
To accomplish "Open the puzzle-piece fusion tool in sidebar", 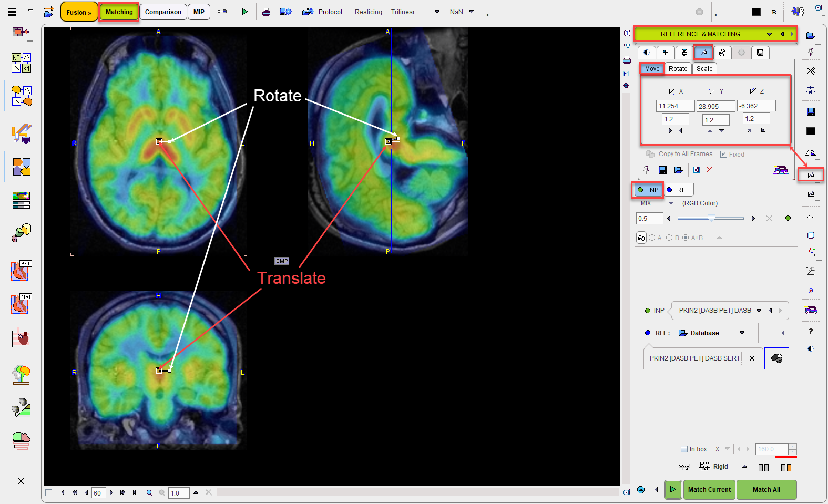I will 22,167.
